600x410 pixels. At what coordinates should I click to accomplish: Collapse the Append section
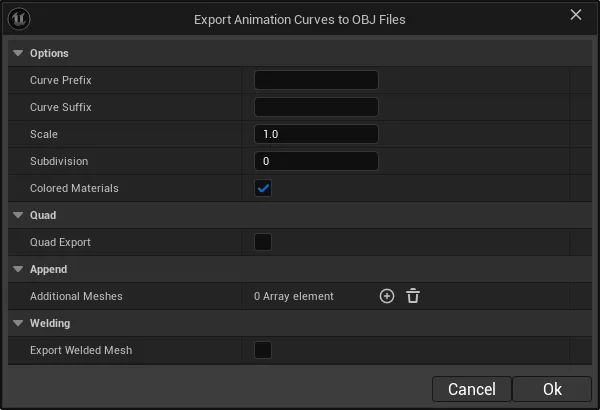(18, 269)
